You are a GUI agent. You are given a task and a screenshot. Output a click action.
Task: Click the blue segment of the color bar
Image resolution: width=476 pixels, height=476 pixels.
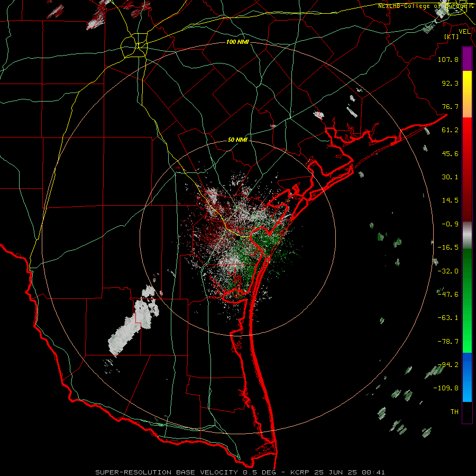point(467,377)
